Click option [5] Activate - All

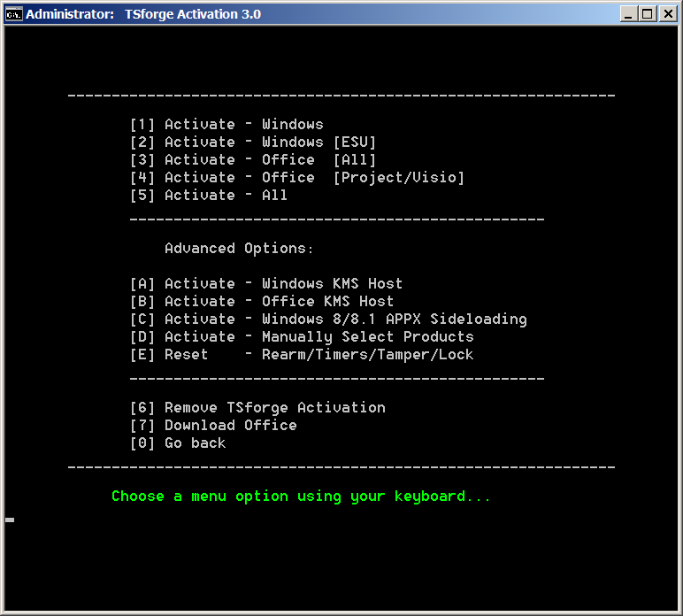click(x=209, y=196)
